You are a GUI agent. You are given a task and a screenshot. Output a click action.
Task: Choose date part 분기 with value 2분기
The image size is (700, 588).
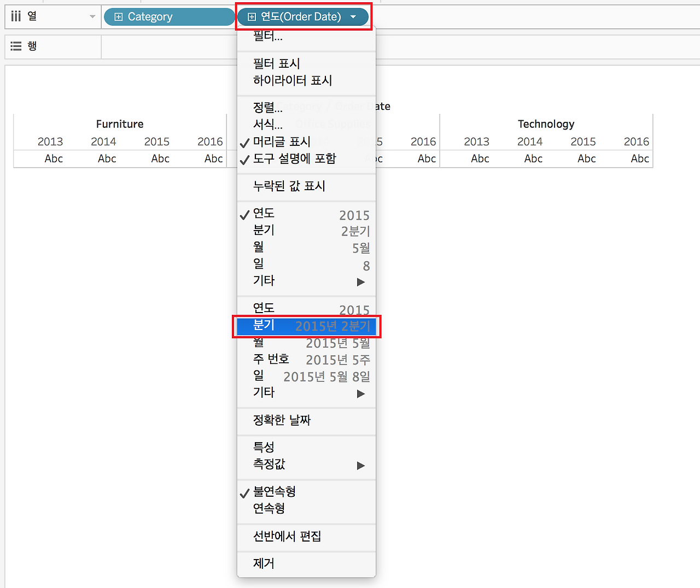coord(306,231)
